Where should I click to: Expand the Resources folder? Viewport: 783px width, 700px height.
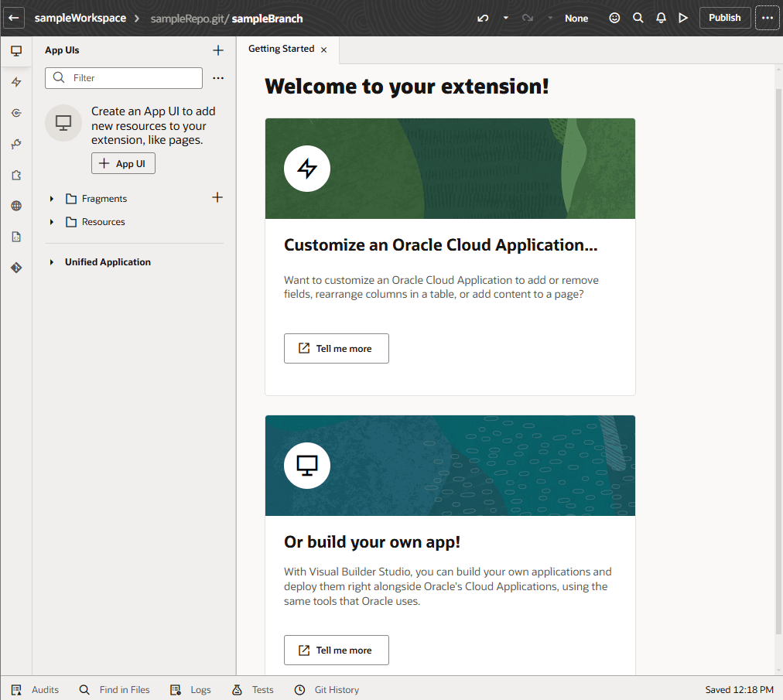click(51, 221)
